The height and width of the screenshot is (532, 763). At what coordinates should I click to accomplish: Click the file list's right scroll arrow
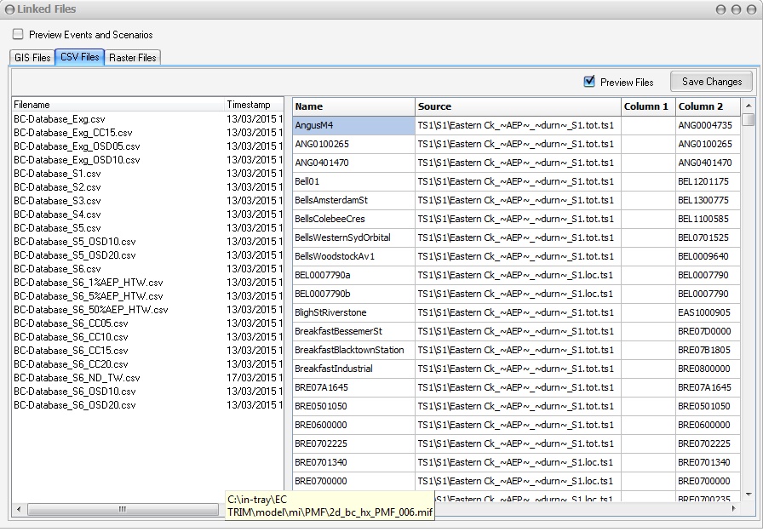pyautogui.click(x=276, y=509)
